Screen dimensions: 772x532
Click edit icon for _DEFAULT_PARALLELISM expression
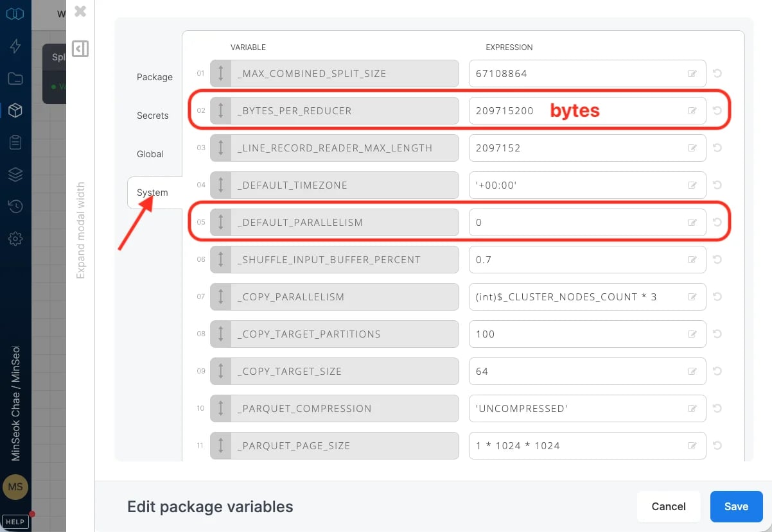click(x=692, y=223)
